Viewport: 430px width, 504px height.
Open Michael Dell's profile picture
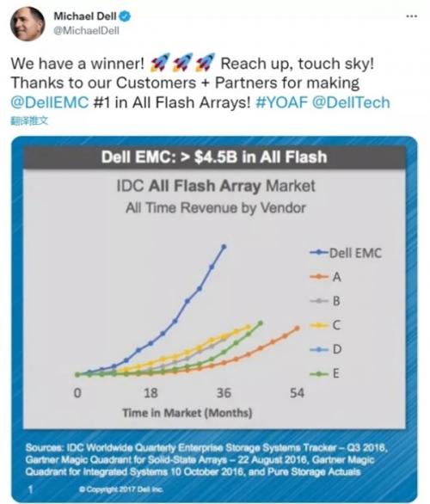(27, 24)
